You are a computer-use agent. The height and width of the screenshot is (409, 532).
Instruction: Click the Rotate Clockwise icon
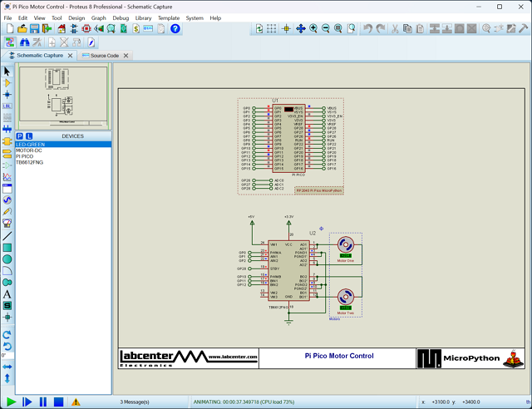7,335
